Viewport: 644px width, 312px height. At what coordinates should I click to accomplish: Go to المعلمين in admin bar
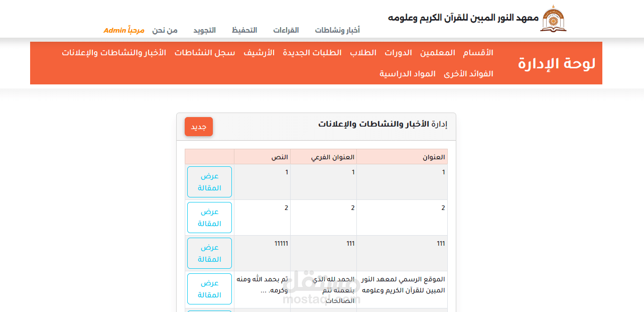pyautogui.click(x=438, y=52)
